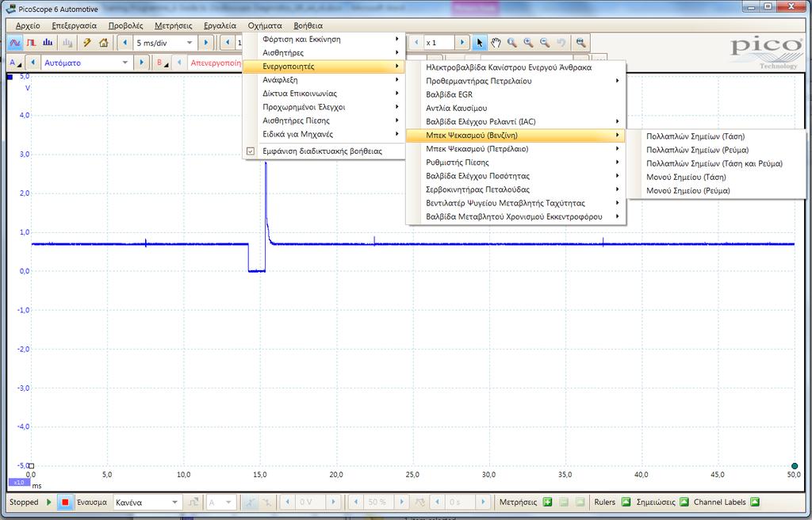Open the Επεξεργασία menu
The image size is (812, 520).
tap(74, 25)
